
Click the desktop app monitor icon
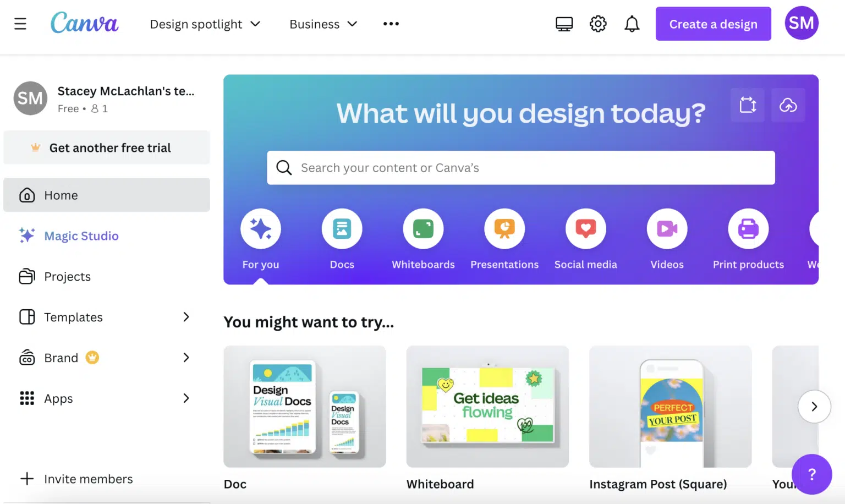[564, 24]
